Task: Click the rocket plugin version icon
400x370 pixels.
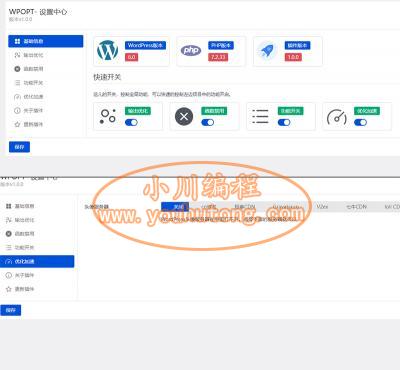Action: tap(267, 51)
